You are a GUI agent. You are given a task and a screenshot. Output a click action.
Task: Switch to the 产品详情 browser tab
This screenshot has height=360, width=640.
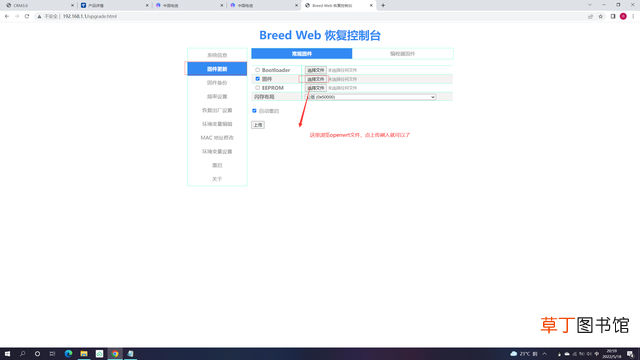114,5
